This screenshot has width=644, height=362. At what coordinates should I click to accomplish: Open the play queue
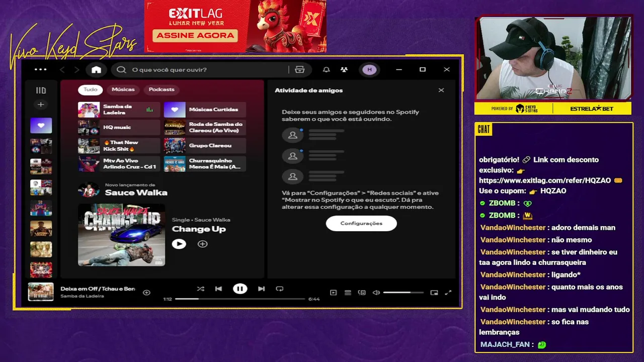[x=348, y=293]
